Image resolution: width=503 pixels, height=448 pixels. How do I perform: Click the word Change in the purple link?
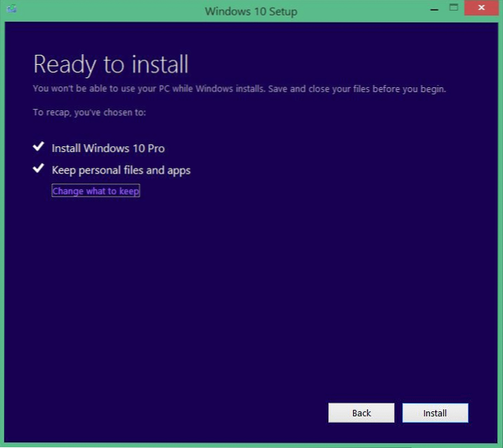(x=67, y=191)
